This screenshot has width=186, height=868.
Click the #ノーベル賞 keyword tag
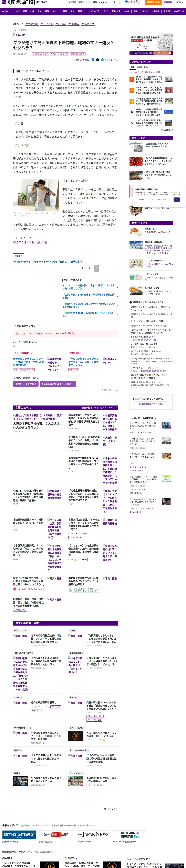pos(47,24)
